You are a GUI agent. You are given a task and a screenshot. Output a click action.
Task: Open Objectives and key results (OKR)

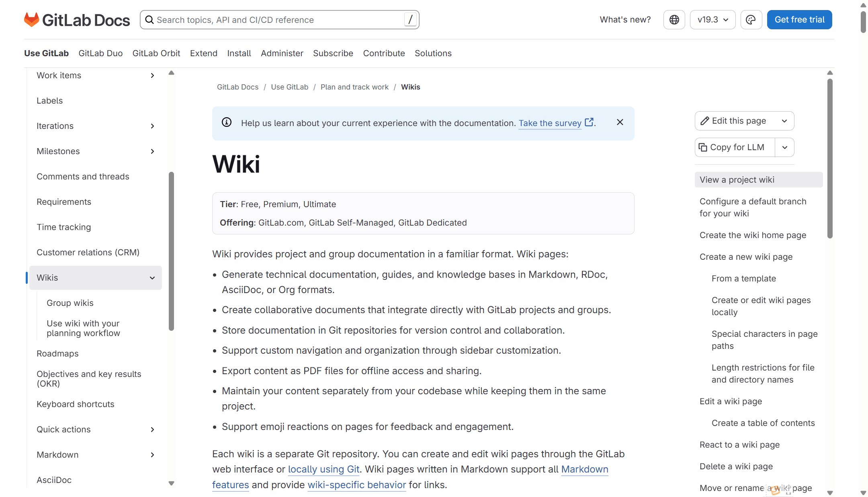coord(89,379)
